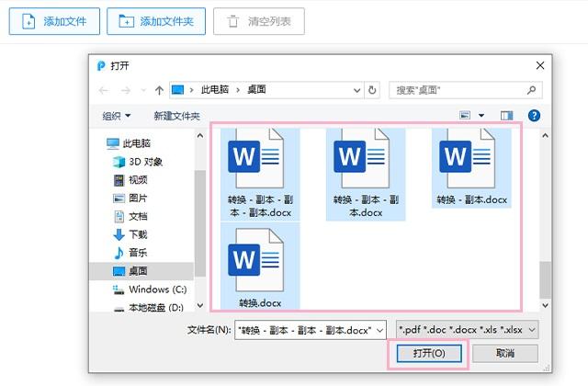Go back with the left arrow icon
This screenshot has height=386, width=588.
point(104,90)
